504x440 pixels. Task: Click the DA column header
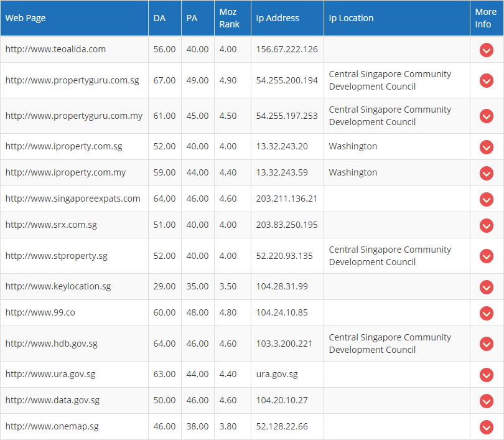pos(165,18)
